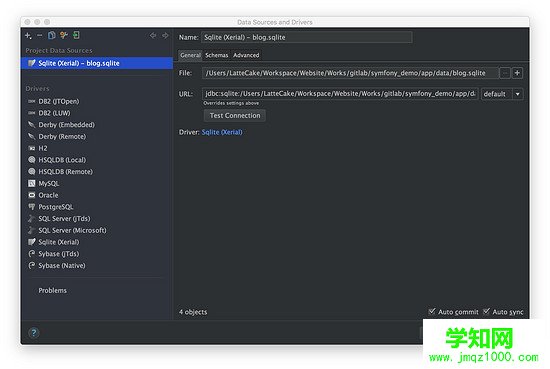Click the URL input field
The width and height of the screenshot is (550, 369).
tap(340, 94)
